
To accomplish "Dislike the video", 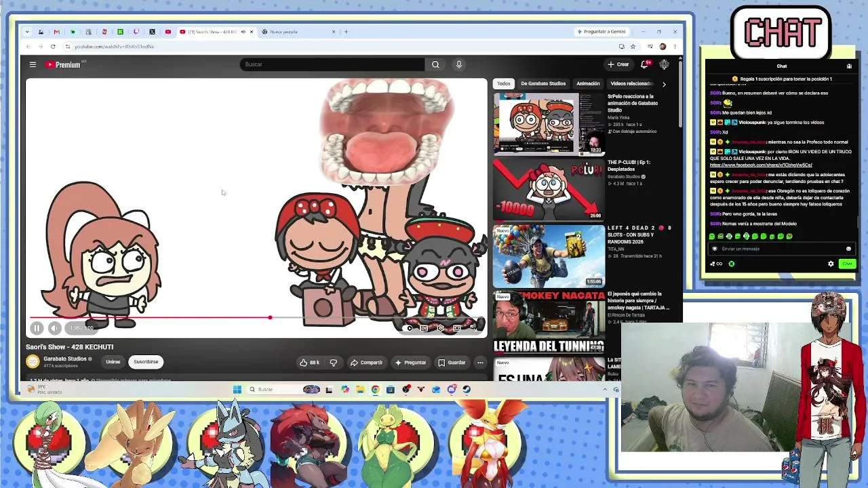I will [x=333, y=363].
